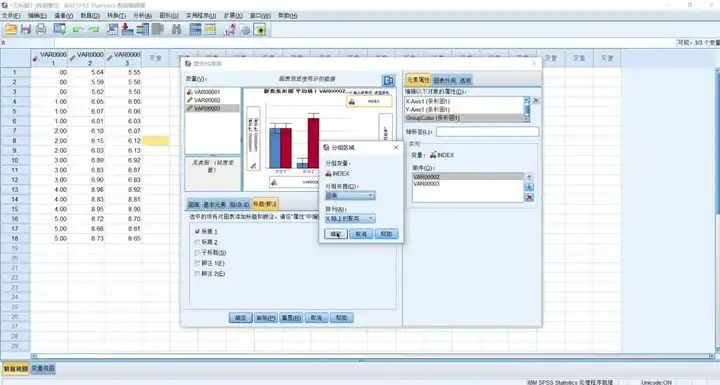The height and width of the screenshot is (385, 720).
Task: Click down arrow of property list scrollbar
Action: point(527,119)
